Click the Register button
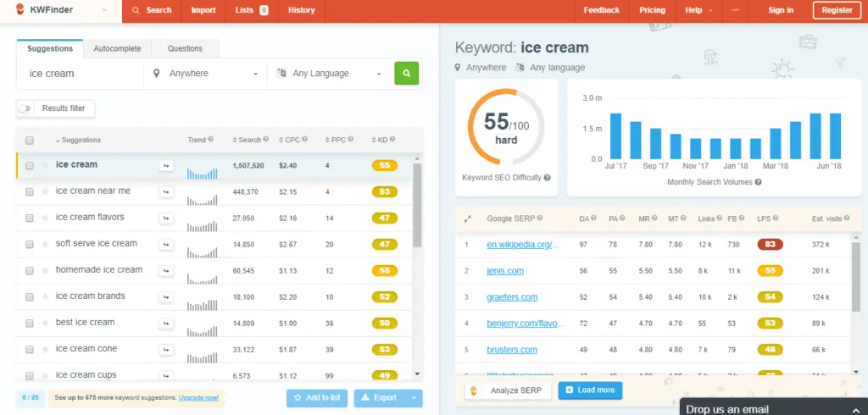Screen dimensions: 868x415 point(837,10)
